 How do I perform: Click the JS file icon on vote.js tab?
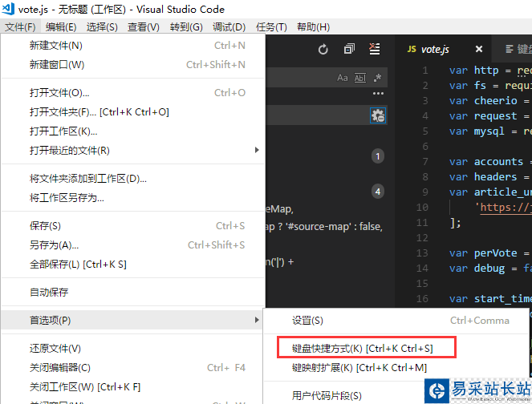click(x=412, y=49)
